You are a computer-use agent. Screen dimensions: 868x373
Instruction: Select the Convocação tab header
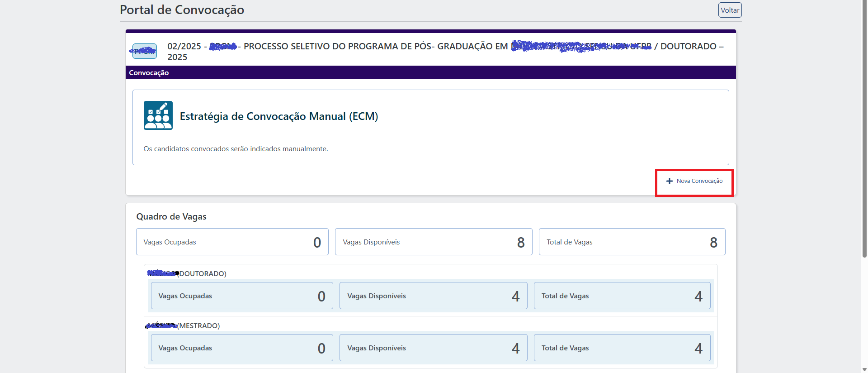149,73
